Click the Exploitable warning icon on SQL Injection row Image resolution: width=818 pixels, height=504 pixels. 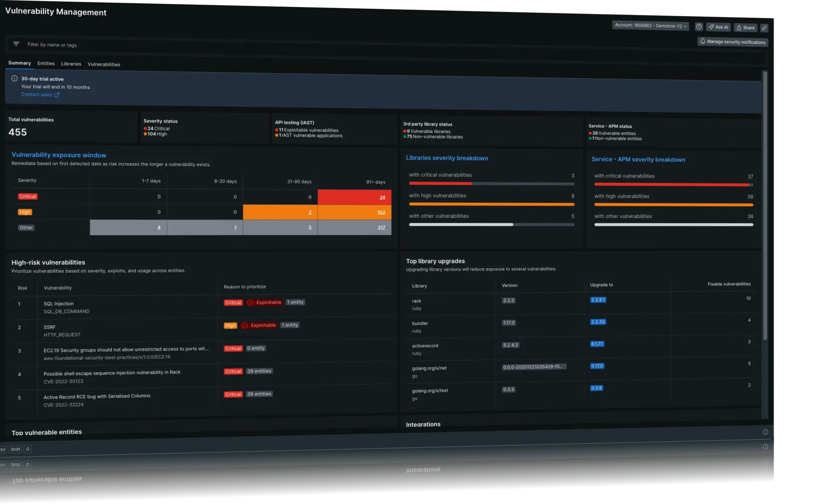click(251, 302)
